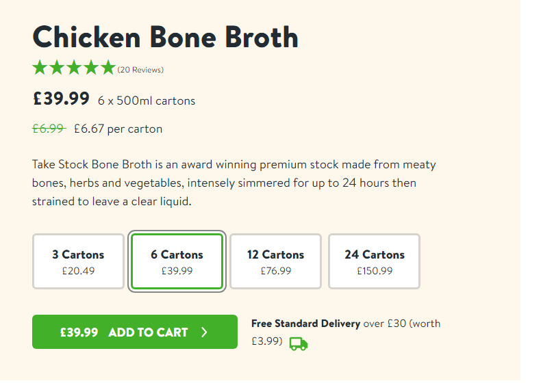Click the Chicken Bone Broth title

(x=165, y=36)
